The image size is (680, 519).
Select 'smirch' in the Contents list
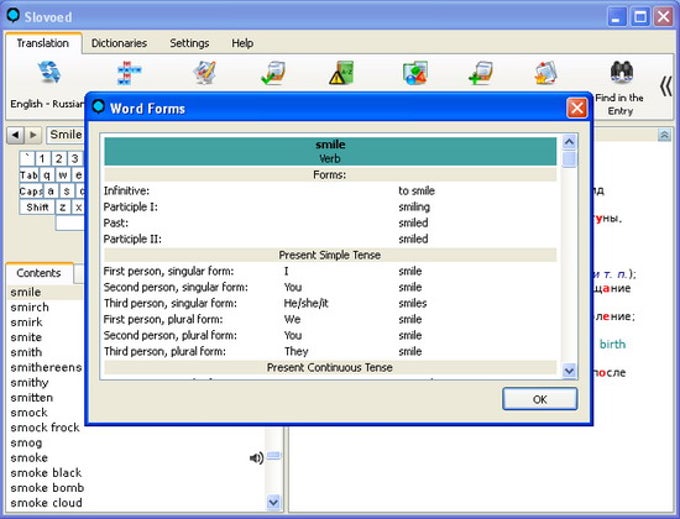pyautogui.click(x=29, y=307)
